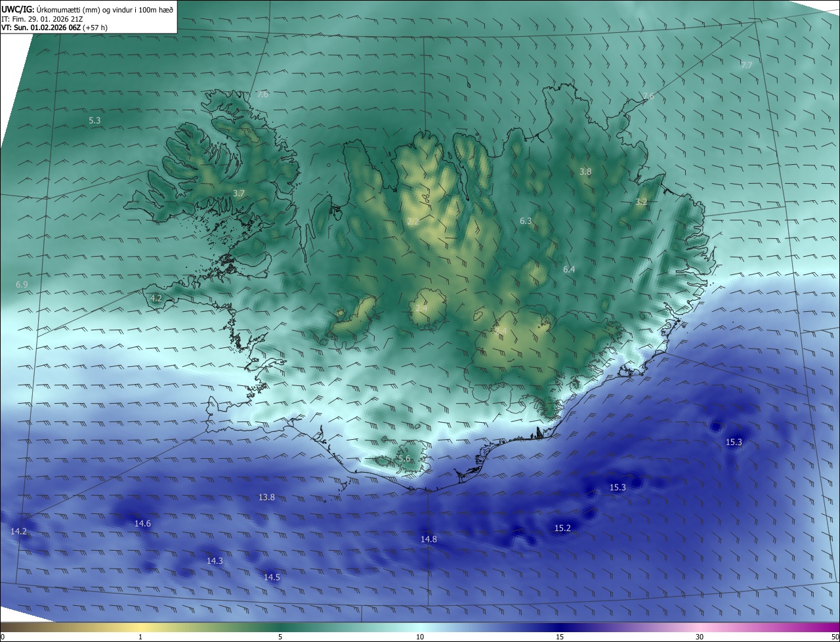
Task: Click the 14.5 value label
Action: [x=272, y=578]
